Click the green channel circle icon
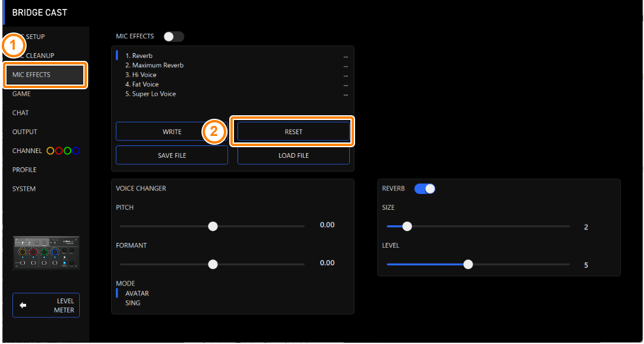The height and width of the screenshot is (344, 644). [67, 151]
